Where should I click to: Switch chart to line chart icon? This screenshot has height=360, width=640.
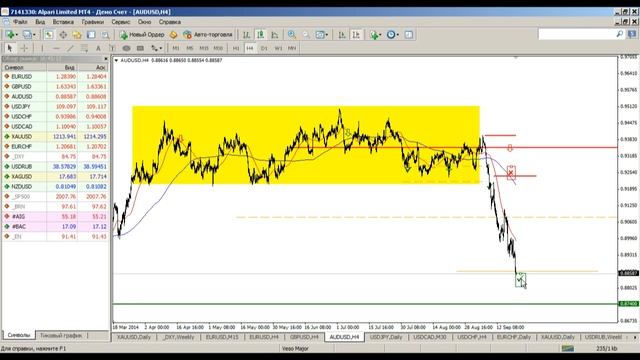(x=275, y=35)
